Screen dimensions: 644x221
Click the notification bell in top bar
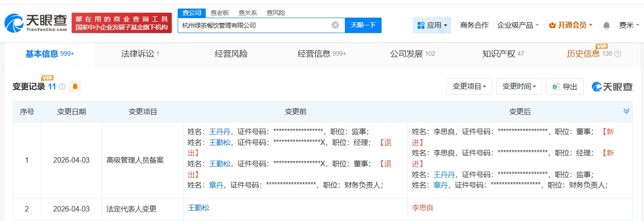pos(606,25)
